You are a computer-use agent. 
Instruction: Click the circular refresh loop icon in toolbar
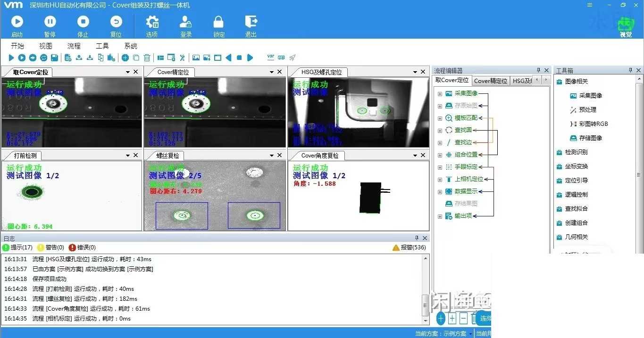click(43, 58)
